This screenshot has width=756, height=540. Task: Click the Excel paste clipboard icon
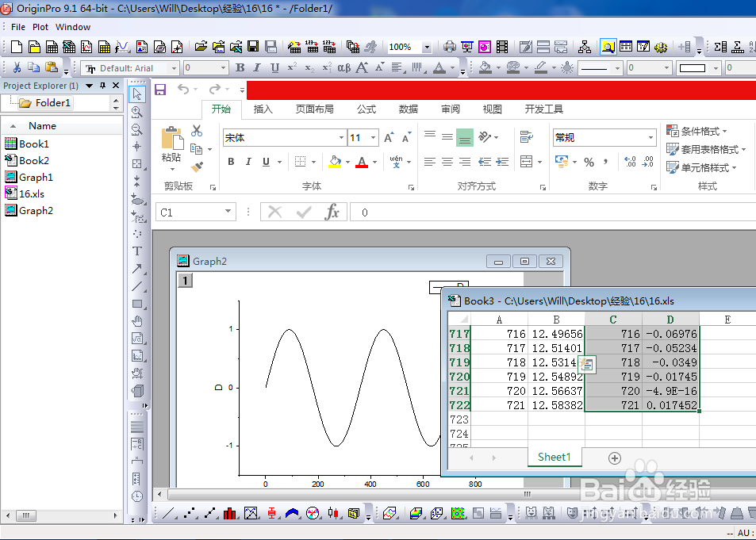172,139
